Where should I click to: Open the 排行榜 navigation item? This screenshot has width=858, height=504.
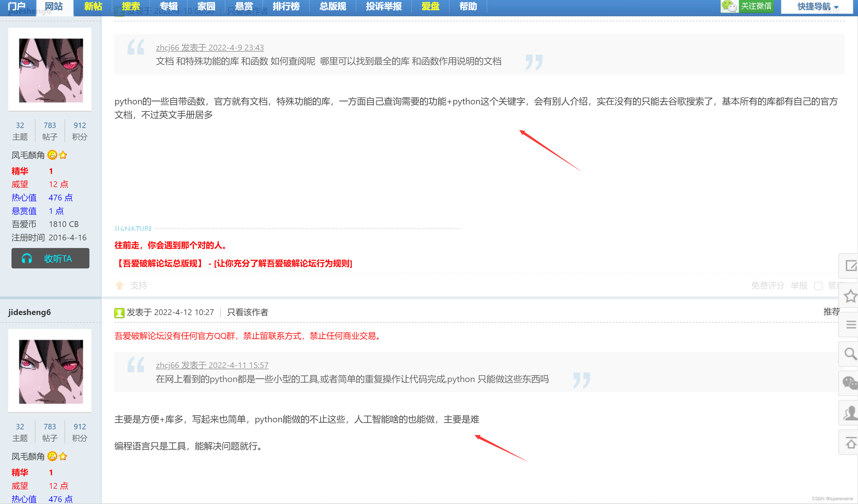[x=286, y=6]
